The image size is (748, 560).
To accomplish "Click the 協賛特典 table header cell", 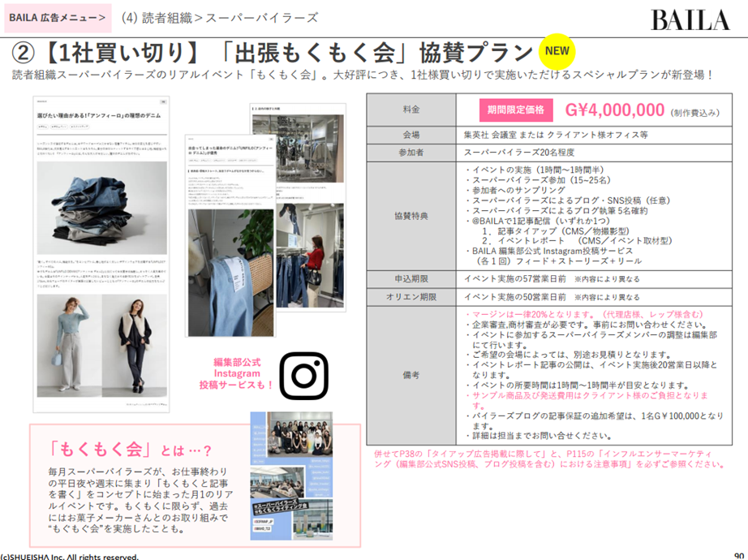I will (x=411, y=216).
